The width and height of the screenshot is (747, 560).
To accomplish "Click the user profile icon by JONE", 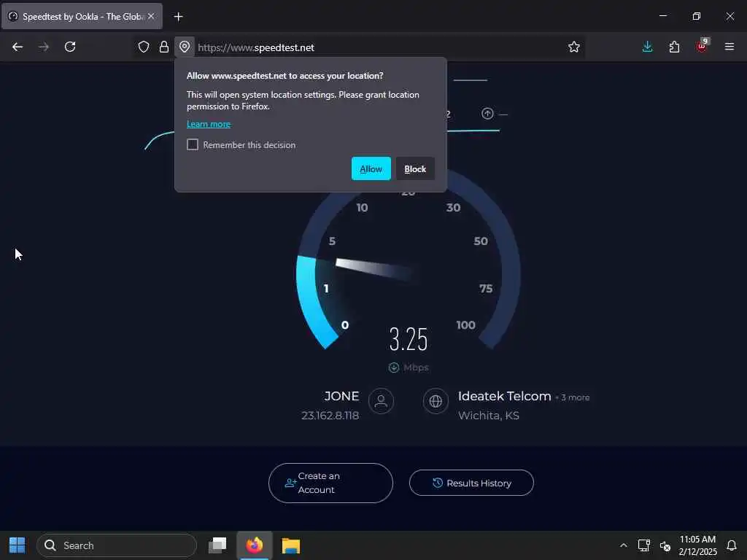I will pyautogui.click(x=381, y=401).
